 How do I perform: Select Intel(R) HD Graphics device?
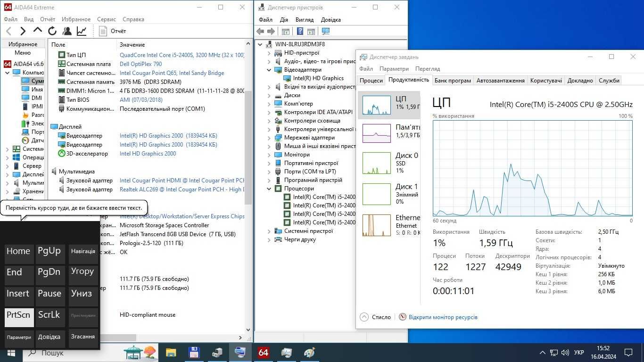[318, 78]
